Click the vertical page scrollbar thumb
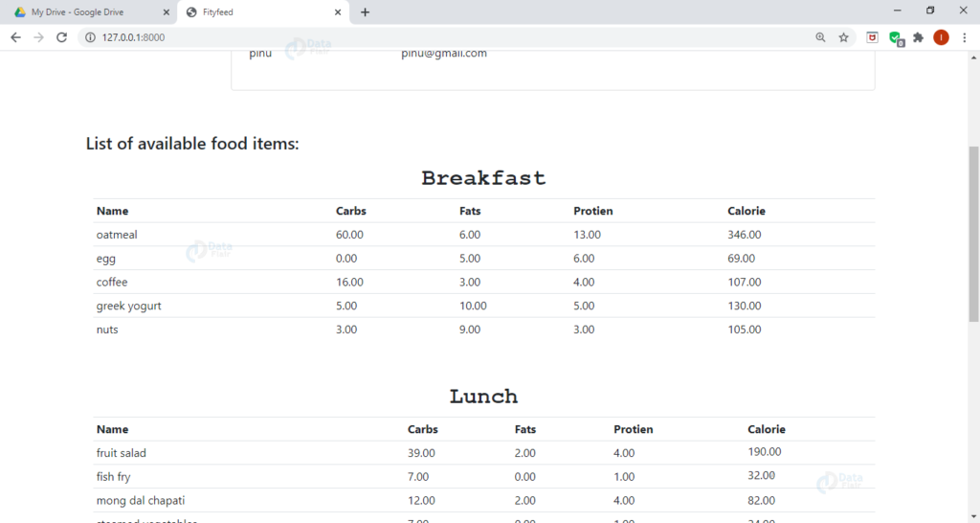This screenshot has height=523, width=980. (x=973, y=233)
